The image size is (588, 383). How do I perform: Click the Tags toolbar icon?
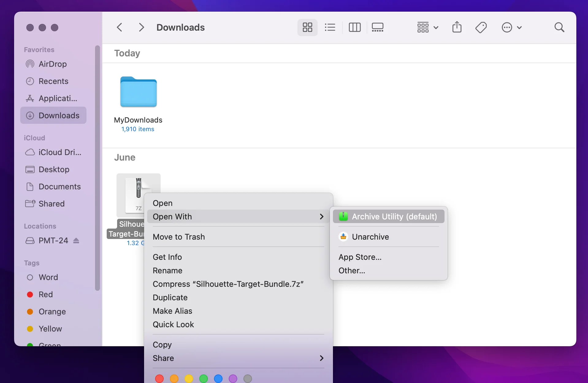pyautogui.click(x=481, y=28)
